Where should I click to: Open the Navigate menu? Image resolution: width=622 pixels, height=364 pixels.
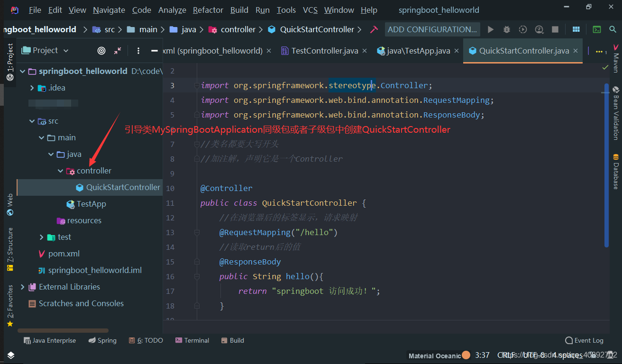[x=109, y=10]
